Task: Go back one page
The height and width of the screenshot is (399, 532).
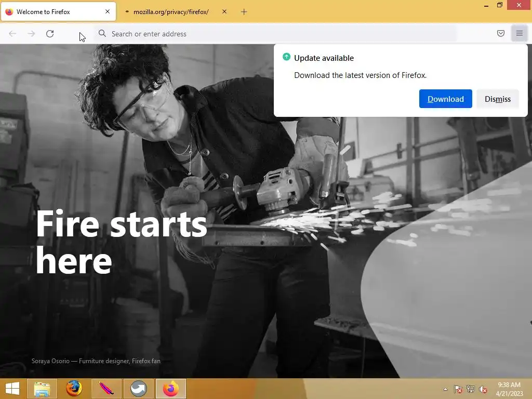Action: coord(12,34)
